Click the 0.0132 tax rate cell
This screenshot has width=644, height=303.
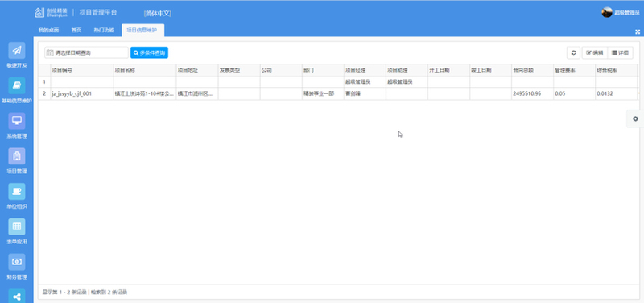click(x=616, y=93)
